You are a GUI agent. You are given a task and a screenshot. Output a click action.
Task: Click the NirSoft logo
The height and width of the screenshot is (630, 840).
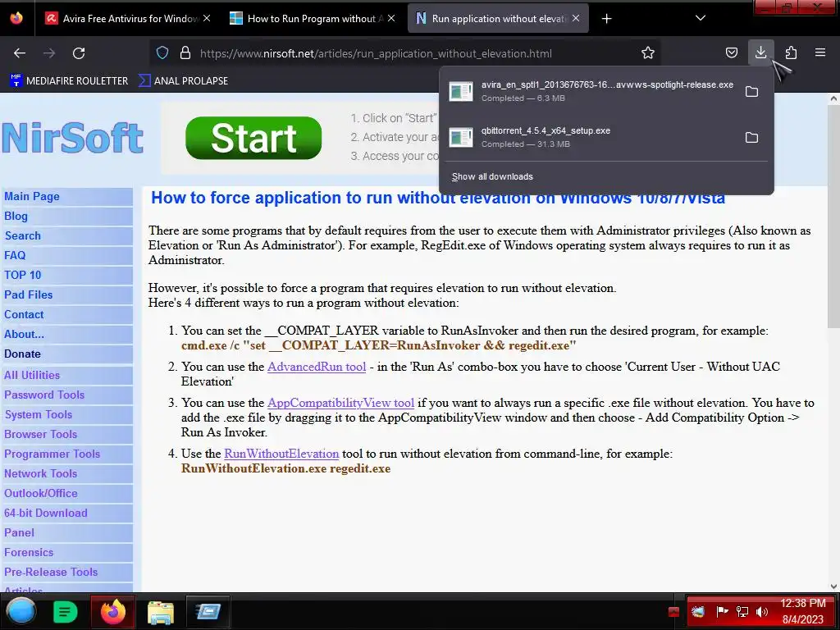click(x=72, y=138)
